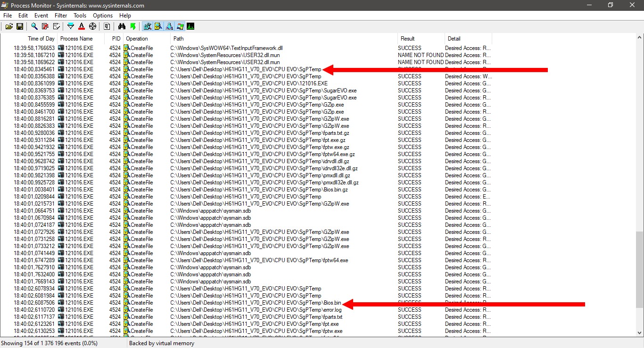The image size is (644, 348).
Task: Click the 'Backed by virtual memory' status text
Action: [x=162, y=343]
